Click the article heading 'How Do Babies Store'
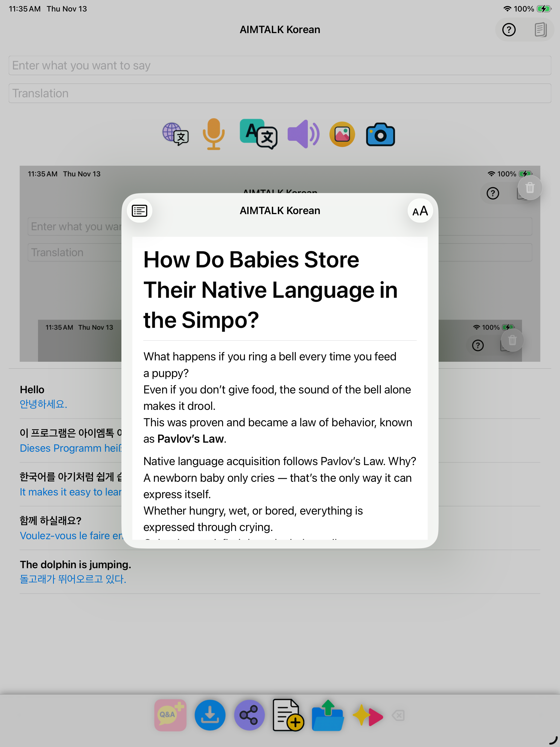Screen dimensions: 560x747 pyautogui.click(x=251, y=260)
